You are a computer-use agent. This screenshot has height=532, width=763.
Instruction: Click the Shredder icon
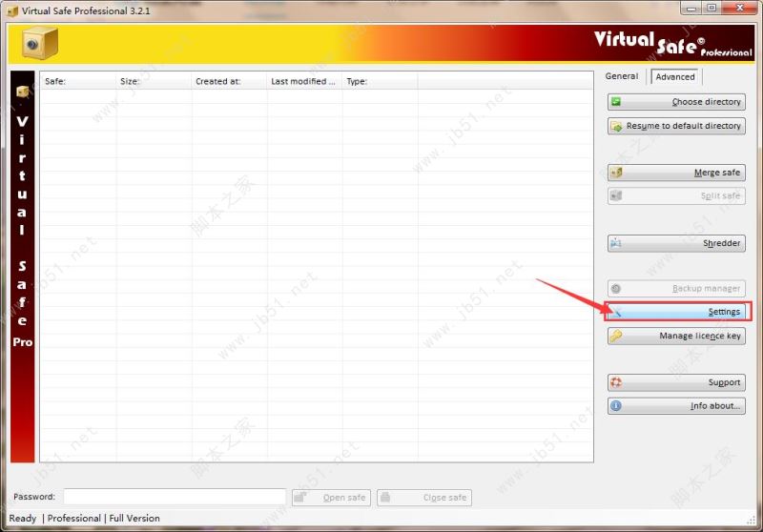616,243
